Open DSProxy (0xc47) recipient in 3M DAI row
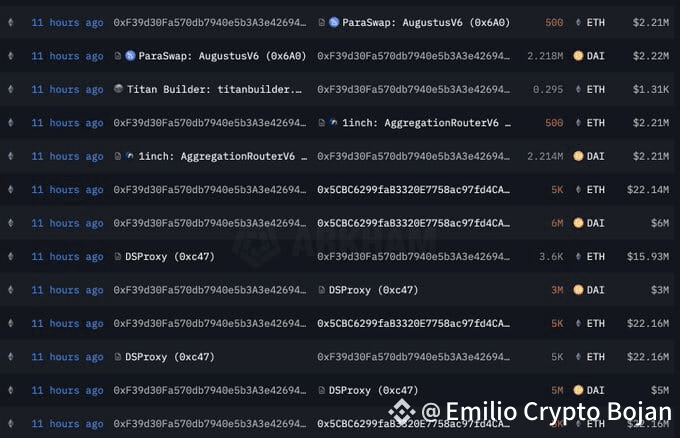The height and width of the screenshot is (438, 680). coord(373,290)
